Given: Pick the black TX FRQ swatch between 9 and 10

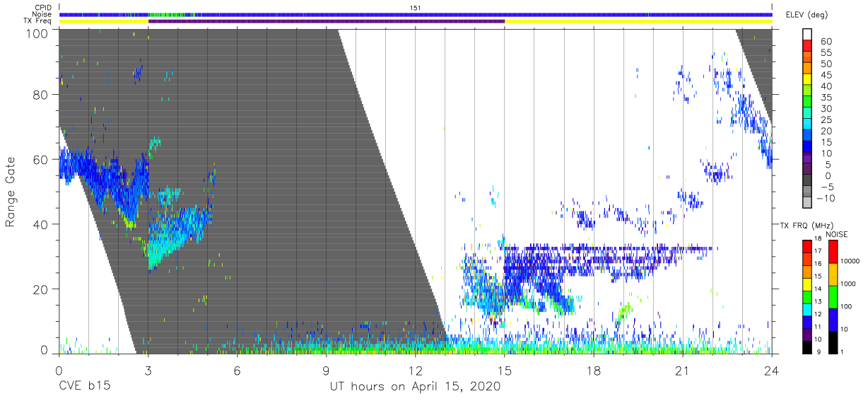Looking at the screenshot, I should coord(807,348).
